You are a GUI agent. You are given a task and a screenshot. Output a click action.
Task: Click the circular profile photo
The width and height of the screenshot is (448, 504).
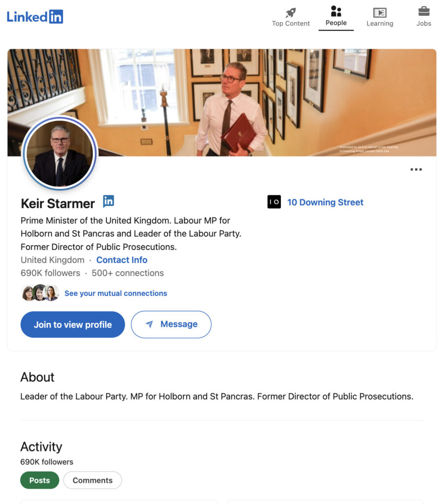[x=60, y=154]
